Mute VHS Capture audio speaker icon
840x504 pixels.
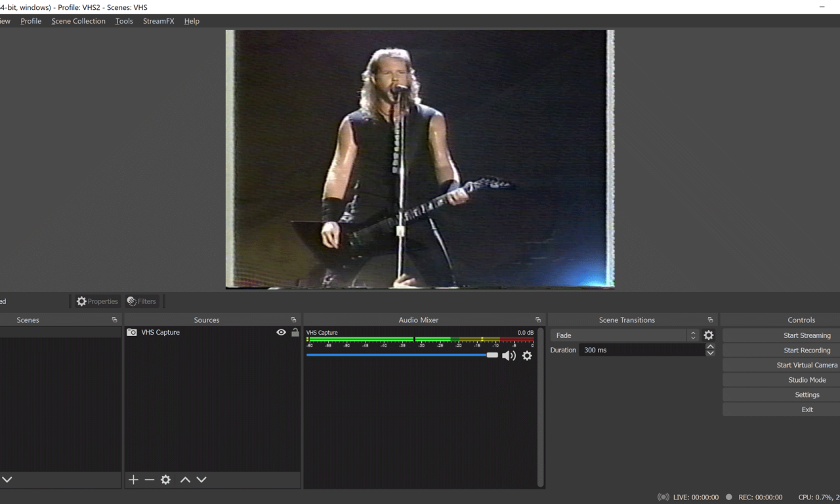509,356
